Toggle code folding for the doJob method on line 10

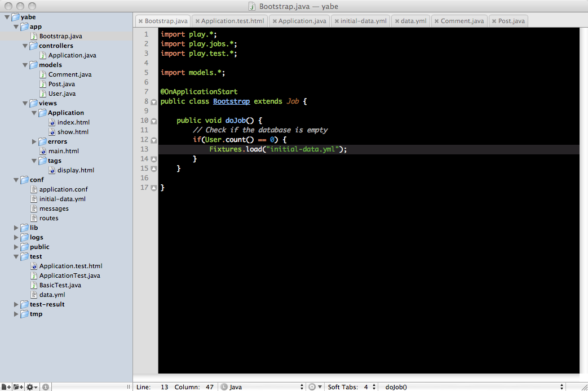154,121
